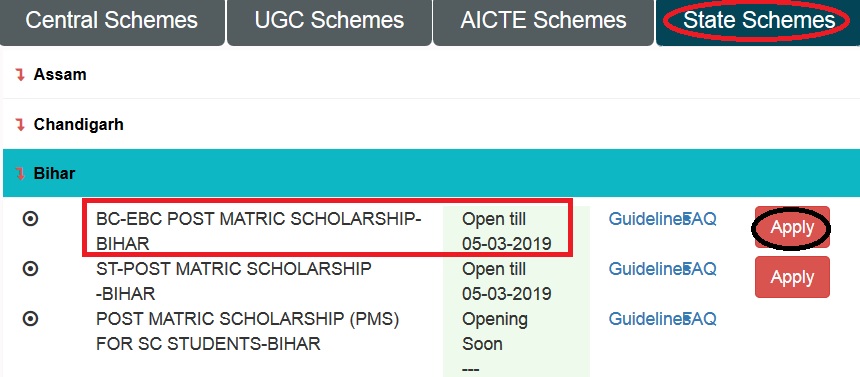The height and width of the screenshot is (377, 860).
Task: Click the red arrow icon beside Assam
Action: (20, 75)
